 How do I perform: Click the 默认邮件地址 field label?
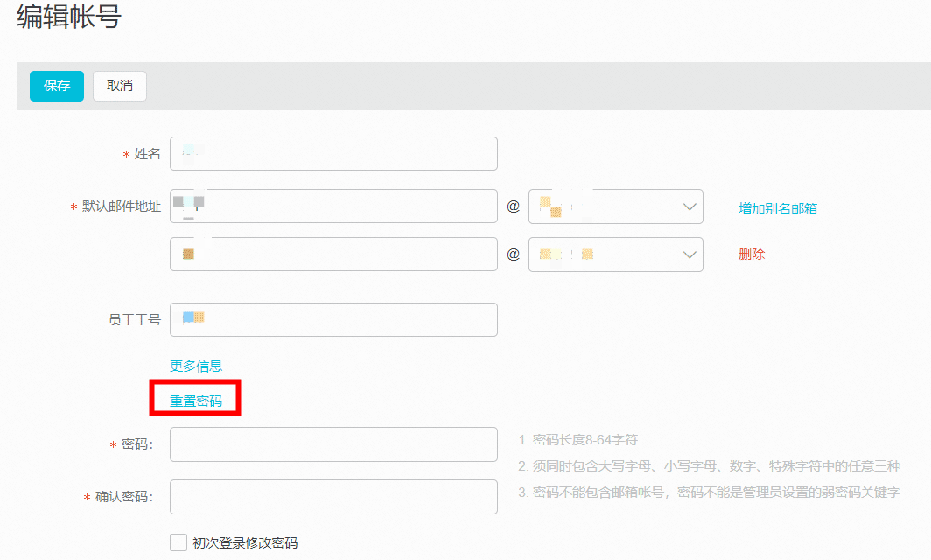coord(122,207)
